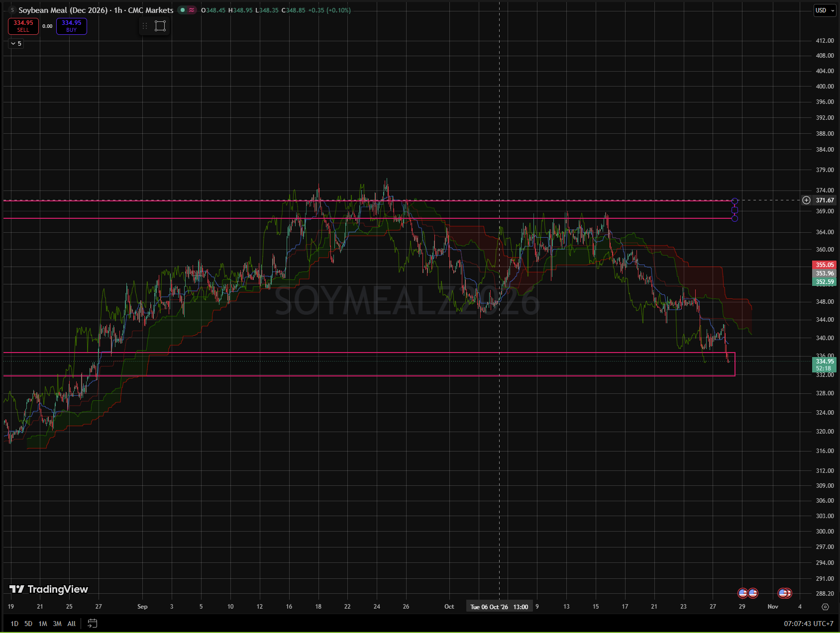Click the 334.95 SELL button
840x633 pixels.
(23, 26)
